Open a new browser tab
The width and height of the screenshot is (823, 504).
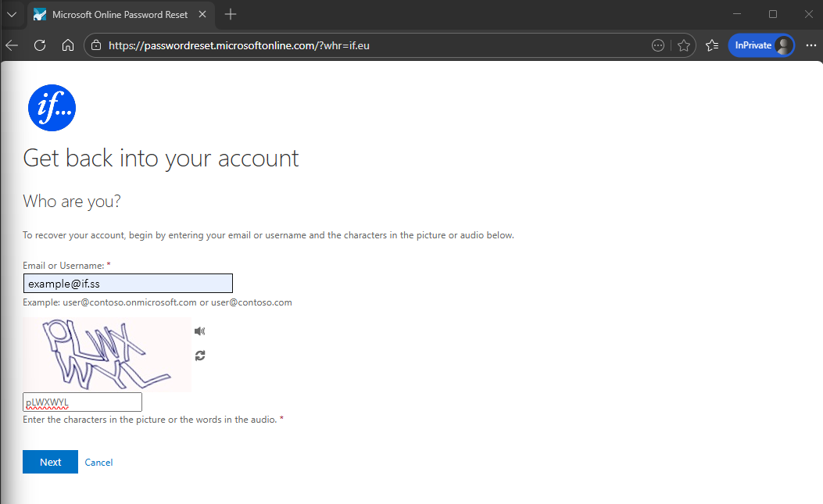(x=231, y=14)
